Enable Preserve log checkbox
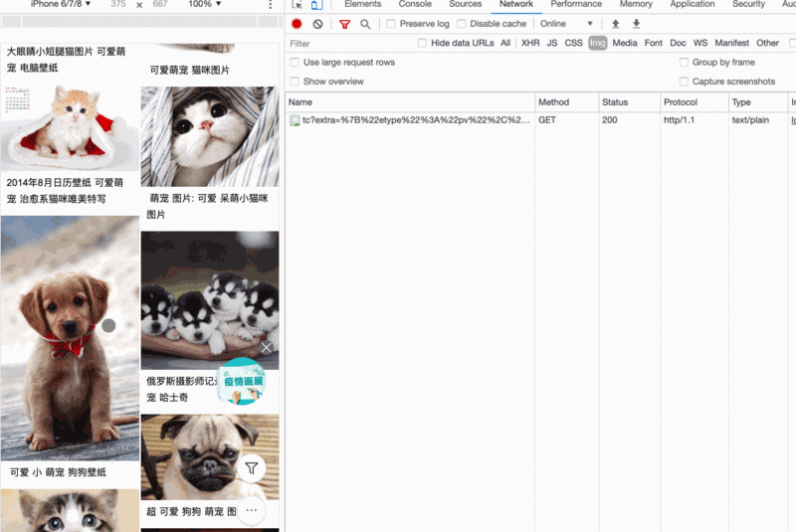Viewport: 796px width, 532px height. (391, 24)
